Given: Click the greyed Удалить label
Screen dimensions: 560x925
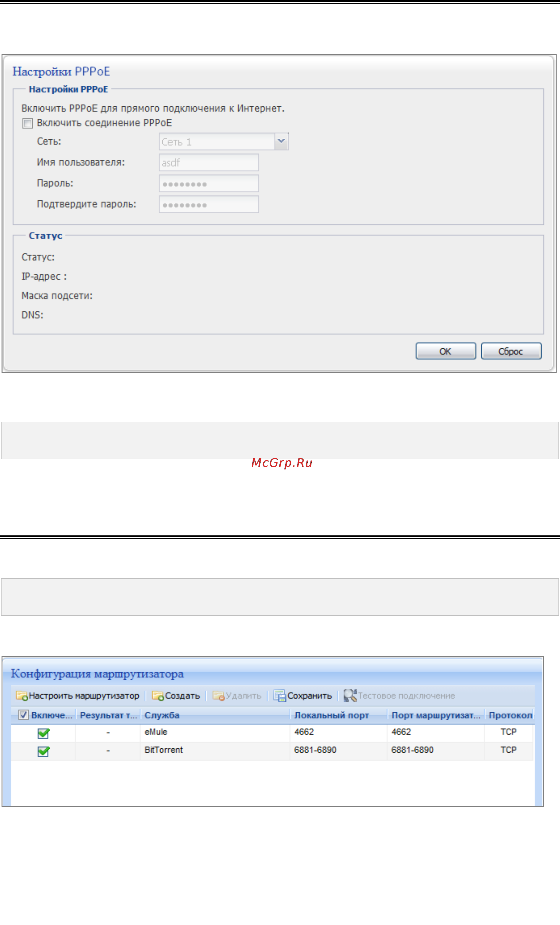Looking at the screenshot, I should 243,696.
